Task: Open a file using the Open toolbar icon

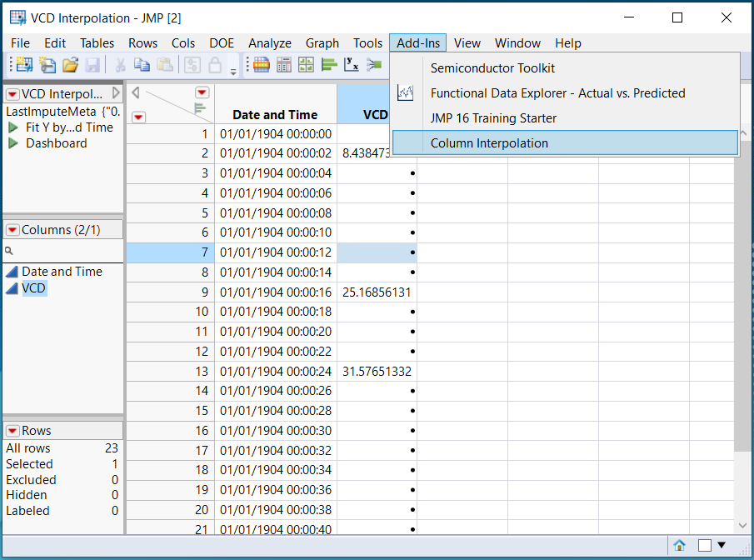Action: click(71, 64)
